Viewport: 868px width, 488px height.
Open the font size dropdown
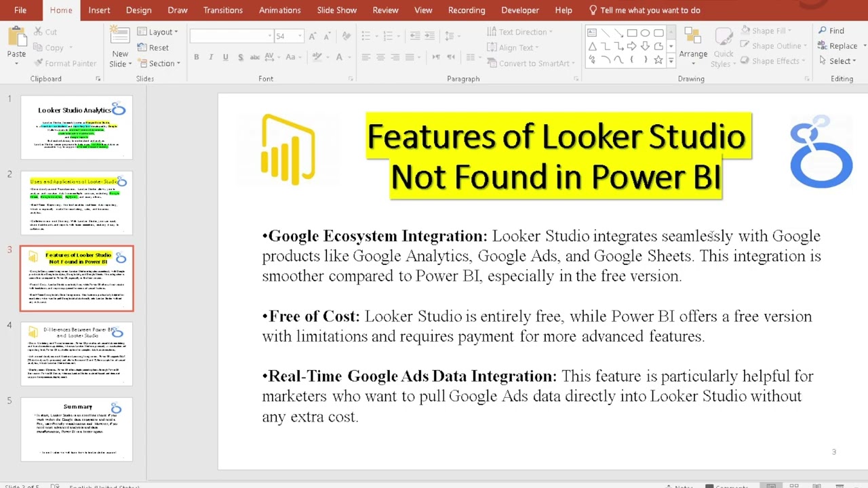point(300,36)
